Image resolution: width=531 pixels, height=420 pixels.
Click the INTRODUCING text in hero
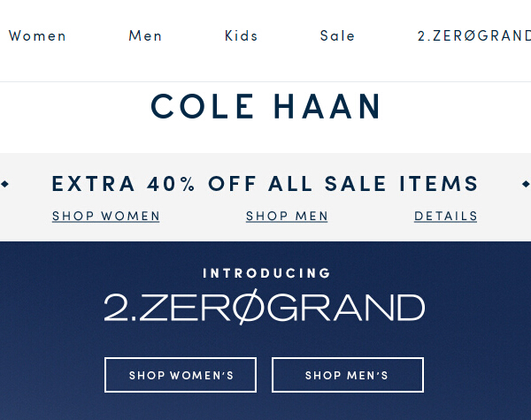click(x=266, y=273)
